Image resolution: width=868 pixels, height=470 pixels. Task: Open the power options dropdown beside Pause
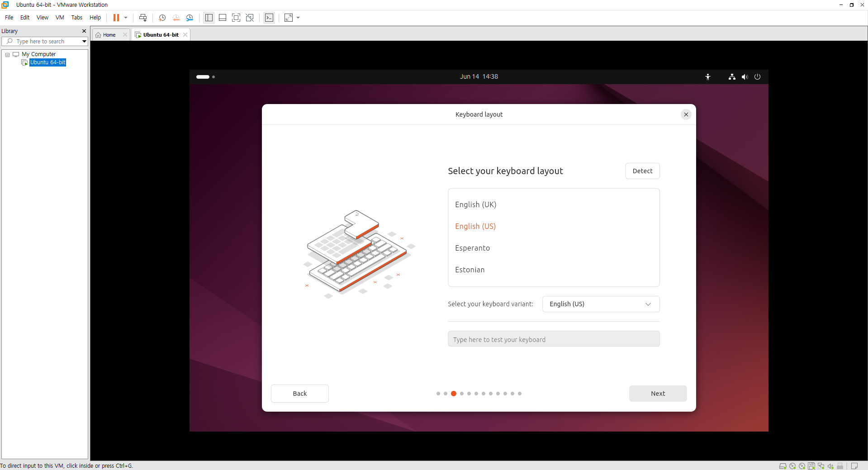click(x=126, y=18)
